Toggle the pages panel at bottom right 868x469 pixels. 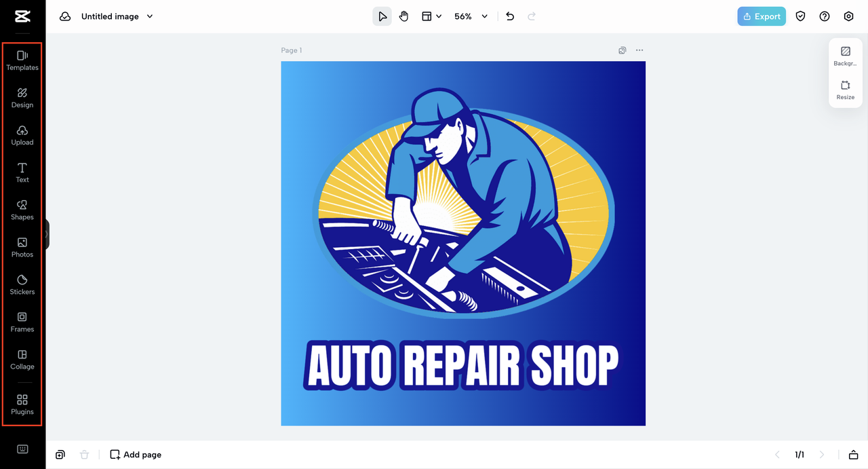tap(854, 455)
